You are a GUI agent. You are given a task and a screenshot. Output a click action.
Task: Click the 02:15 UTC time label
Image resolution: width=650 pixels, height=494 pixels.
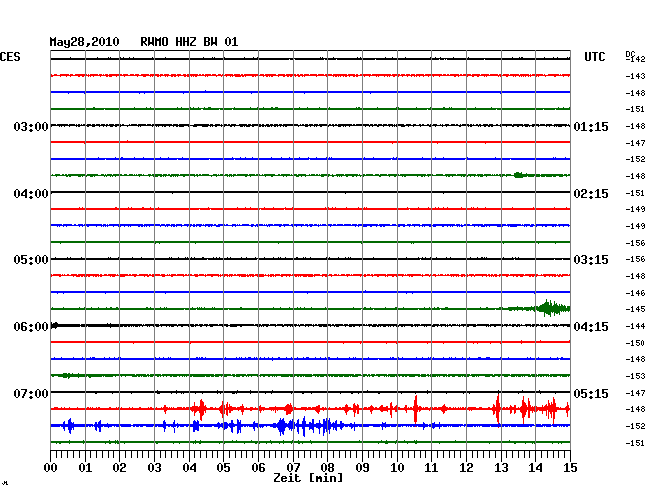[x=591, y=194]
